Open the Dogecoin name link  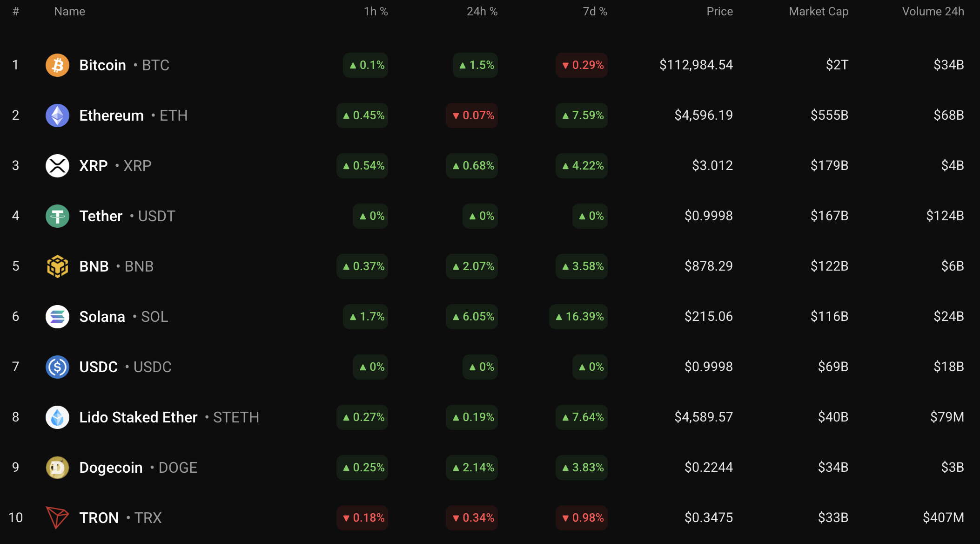(111, 468)
